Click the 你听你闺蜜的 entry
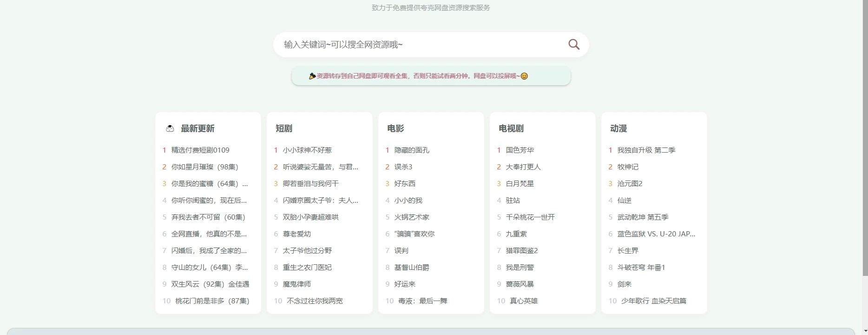The width and height of the screenshot is (868, 335). pyautogui.click(x=209, y=201)
